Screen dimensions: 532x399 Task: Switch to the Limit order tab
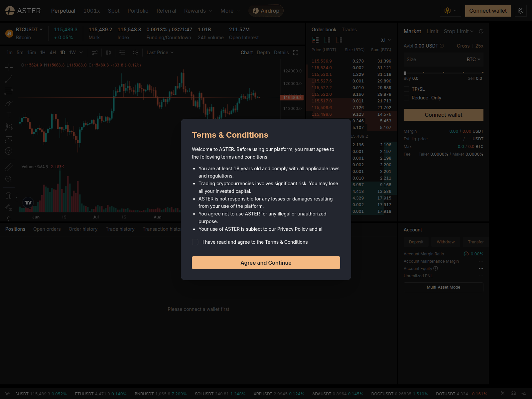[x=432, y=31]
